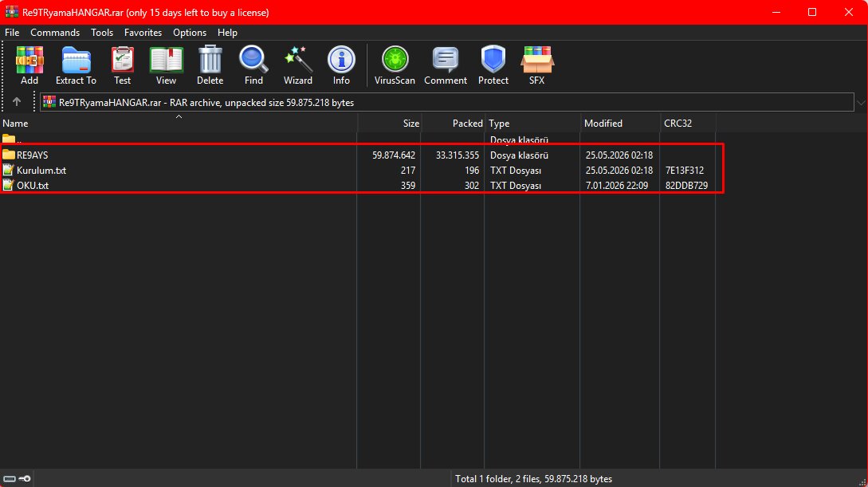Click OKU.txt size value 359
The image size is (868, 487).
(408, 186)
